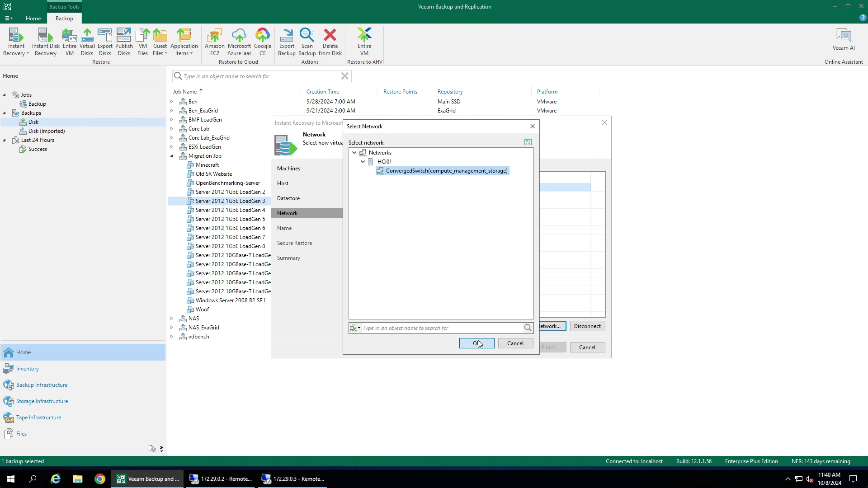Screen dimensions: 868x488
Task: Refresh network list in Select Network dialog
Action: 528,142
